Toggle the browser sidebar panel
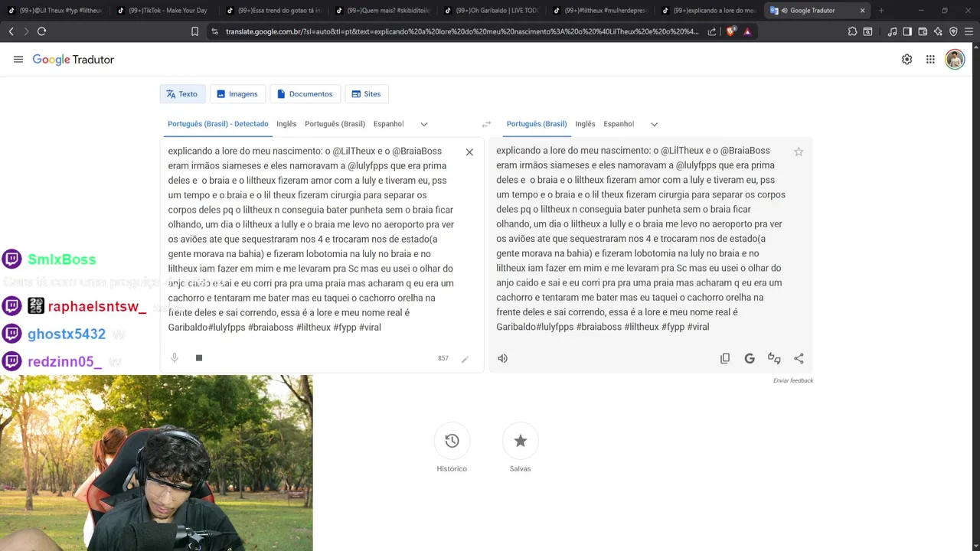Screen dimensions: 980x551 [907, 31]
